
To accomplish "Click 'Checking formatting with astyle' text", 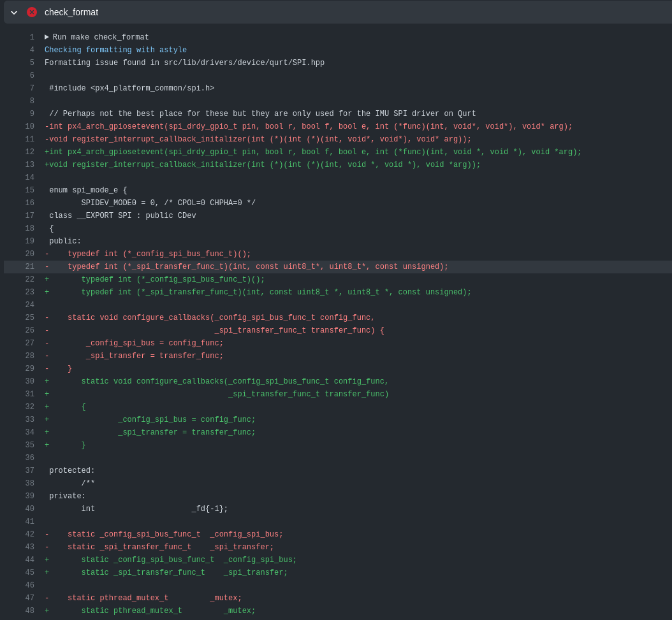I will point(115,50).
